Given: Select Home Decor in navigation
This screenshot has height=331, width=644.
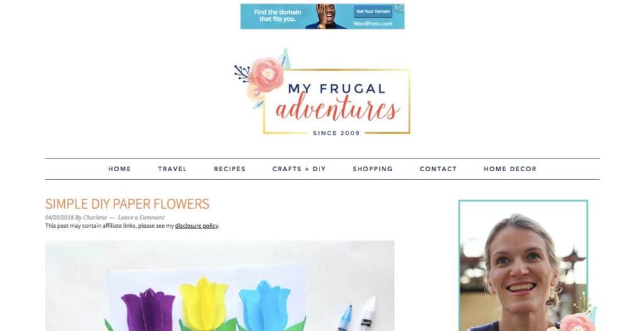Looking at the screenshot, I should coord(510,169).
